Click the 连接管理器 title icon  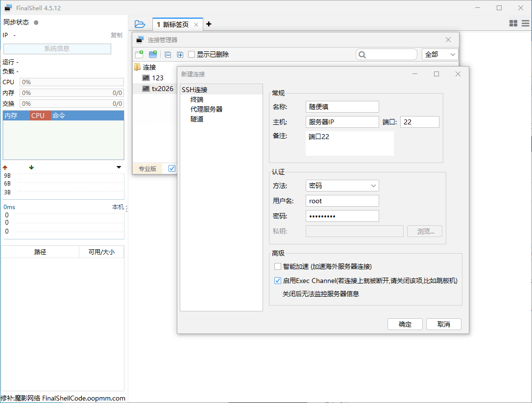[140, 40]
